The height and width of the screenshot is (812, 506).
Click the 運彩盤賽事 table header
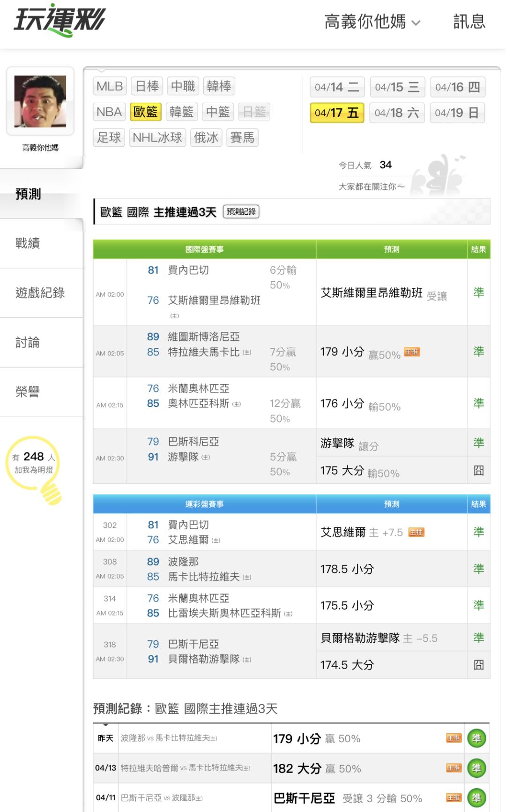click(x=204, y=504)
